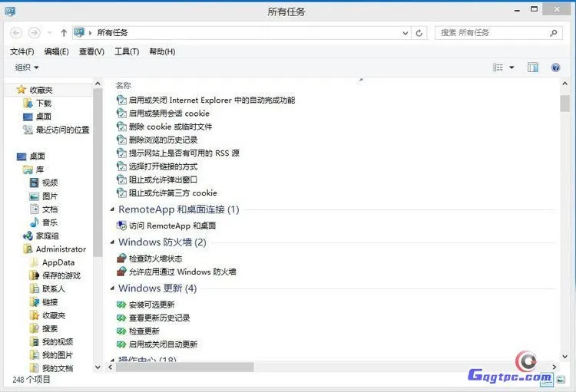Click the 访问 RemoteApp 和桌面 icon
Viewport: 576px width, 392px height.
[121, 226]
